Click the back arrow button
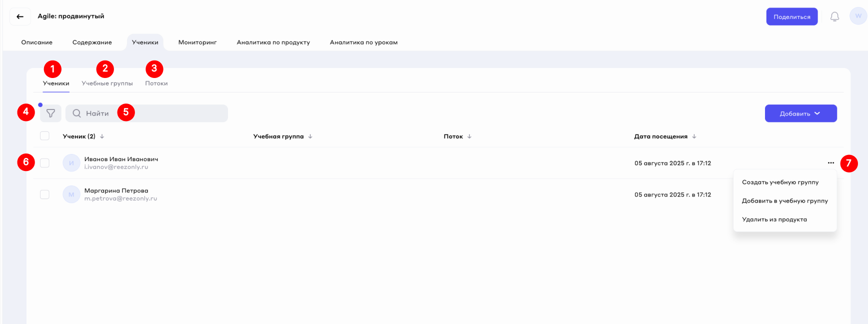868x324 pixels. click(20, 16)
